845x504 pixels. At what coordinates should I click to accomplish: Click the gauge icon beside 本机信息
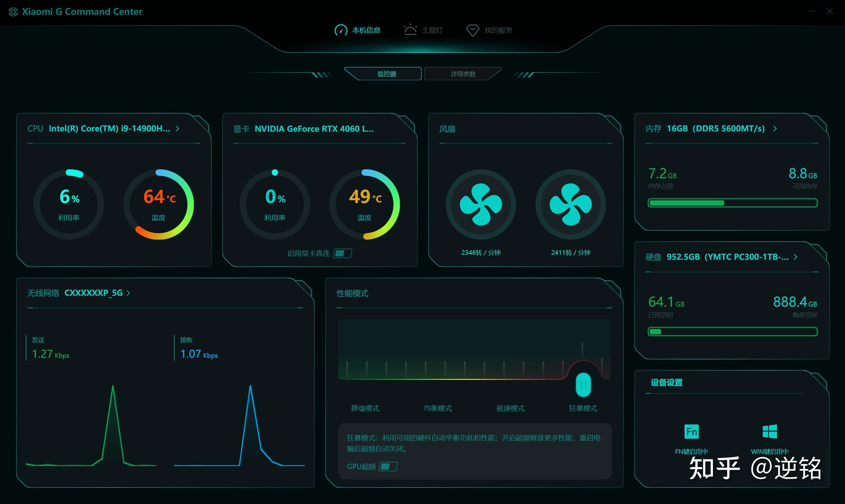(x=341, y=30)
